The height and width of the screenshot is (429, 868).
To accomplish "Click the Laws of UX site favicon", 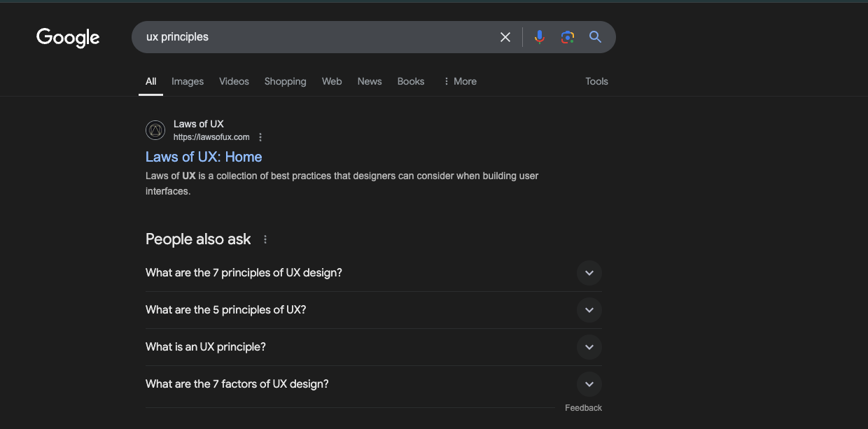I will coord(155,130).
